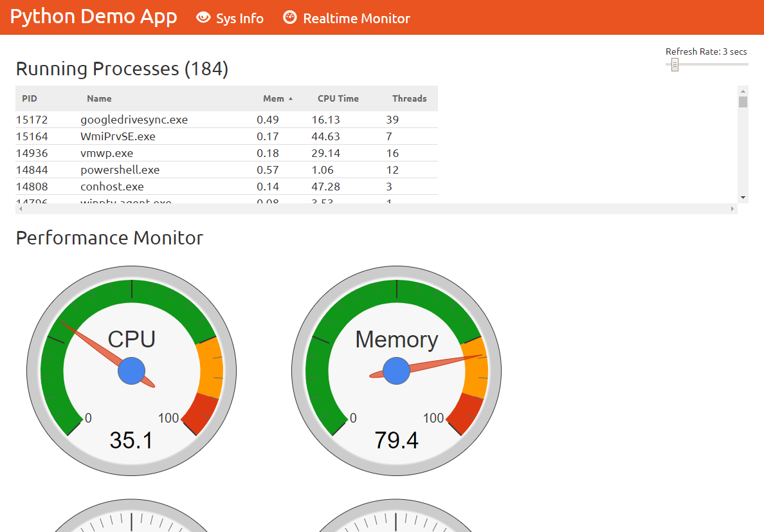
Task: Click PID 15164 in the table
Action: [x=32, y=136]
